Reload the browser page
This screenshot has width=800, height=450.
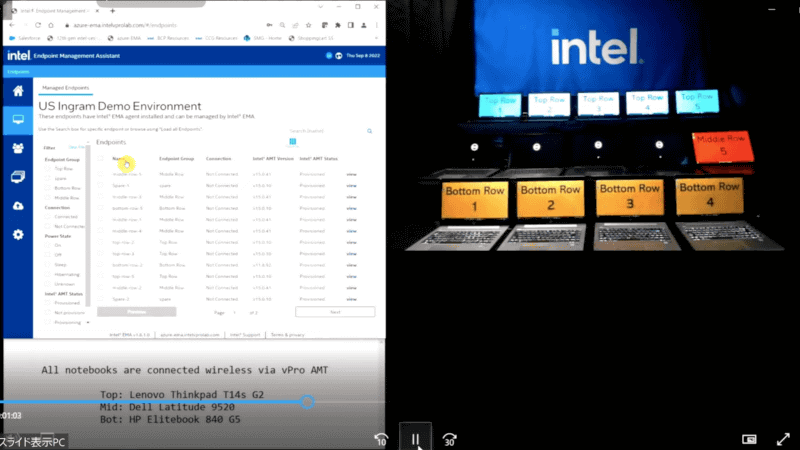click(38, 25)
